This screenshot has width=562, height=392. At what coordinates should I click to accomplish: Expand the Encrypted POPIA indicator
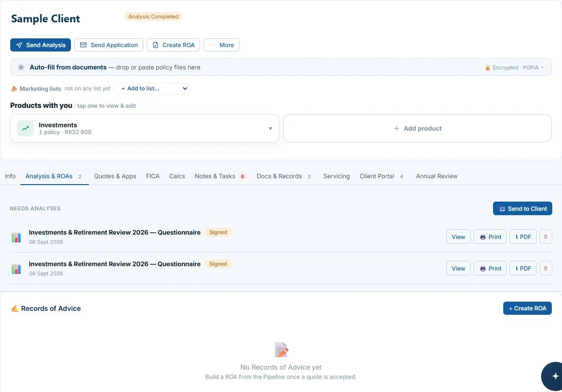tap(514, 68)
